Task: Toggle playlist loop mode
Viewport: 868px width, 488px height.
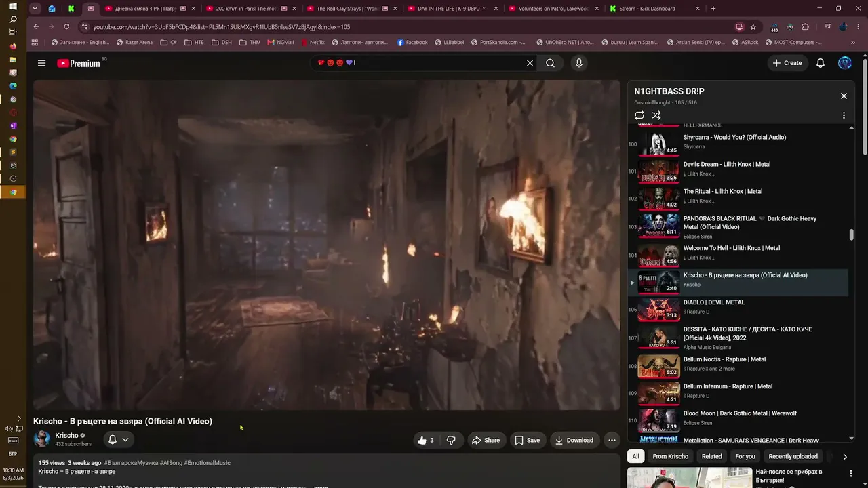Action: 639,115
